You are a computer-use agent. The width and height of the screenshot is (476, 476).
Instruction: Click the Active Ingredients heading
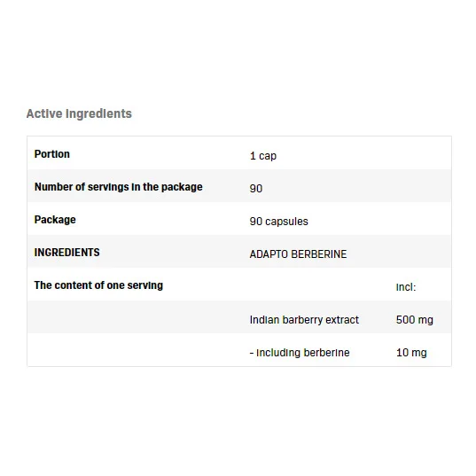tap(79, 113)
